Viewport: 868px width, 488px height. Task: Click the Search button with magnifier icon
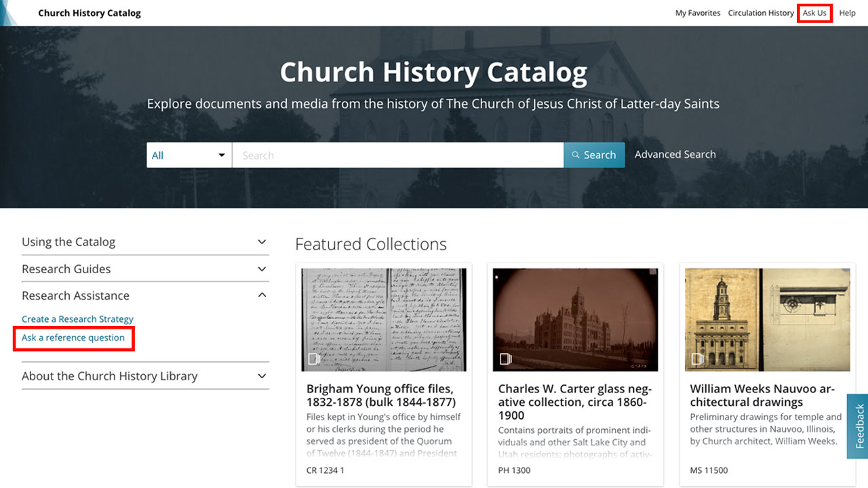click(x=594, y=155)
